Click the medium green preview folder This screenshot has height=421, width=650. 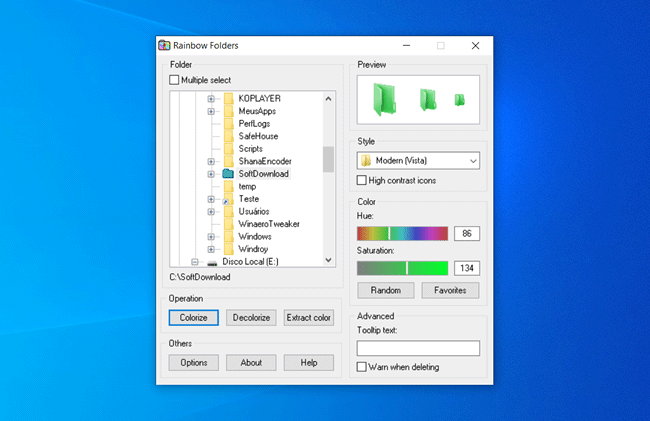click(x=428, y=100)
